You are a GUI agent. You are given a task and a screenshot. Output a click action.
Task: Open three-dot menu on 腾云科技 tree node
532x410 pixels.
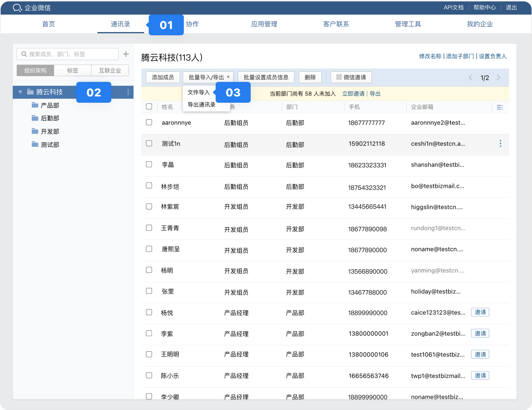(128, 92)
